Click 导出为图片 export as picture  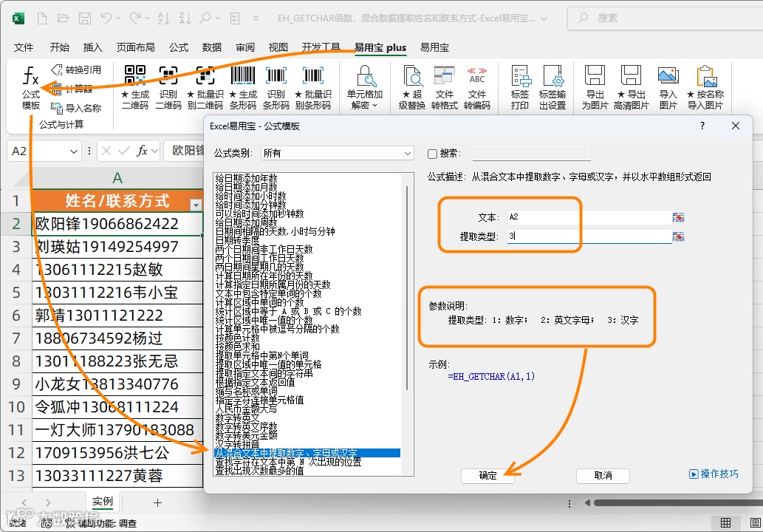[x=595, y=88]
